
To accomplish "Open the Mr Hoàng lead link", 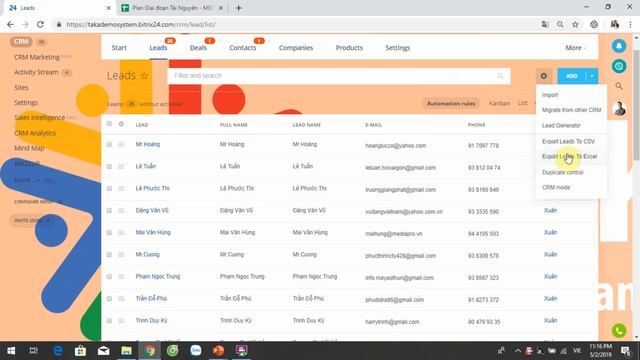I will (x=148, y=144).
